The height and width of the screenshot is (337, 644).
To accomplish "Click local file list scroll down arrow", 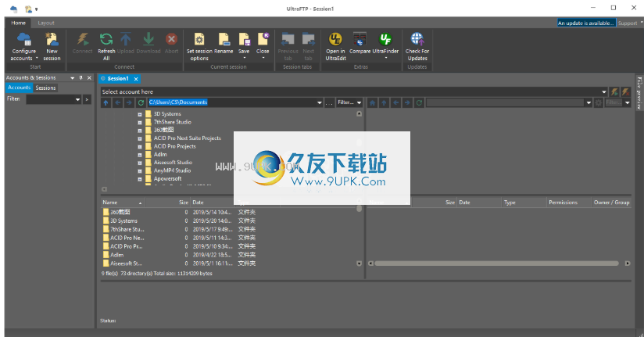I will click(x=359, y=264).
